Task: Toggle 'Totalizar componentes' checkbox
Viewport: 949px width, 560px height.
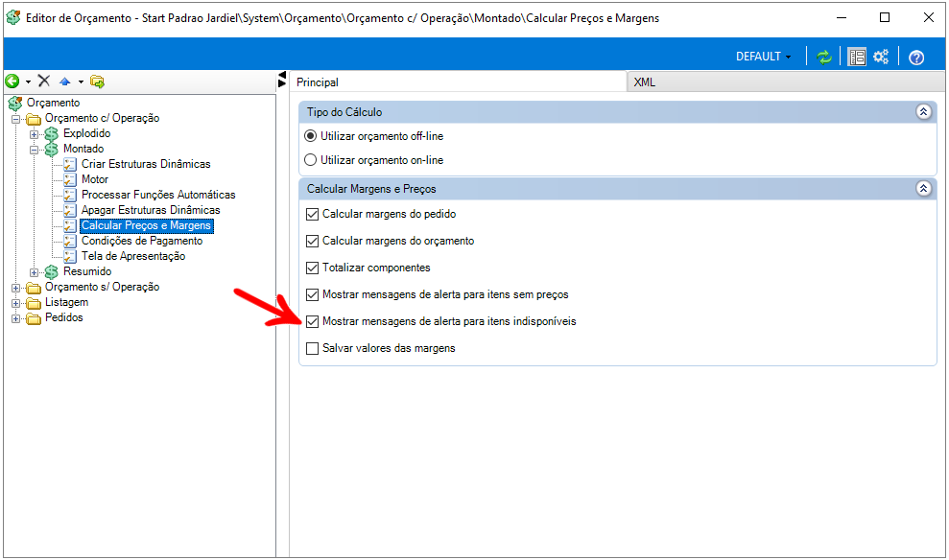Action: pos(312,268)
